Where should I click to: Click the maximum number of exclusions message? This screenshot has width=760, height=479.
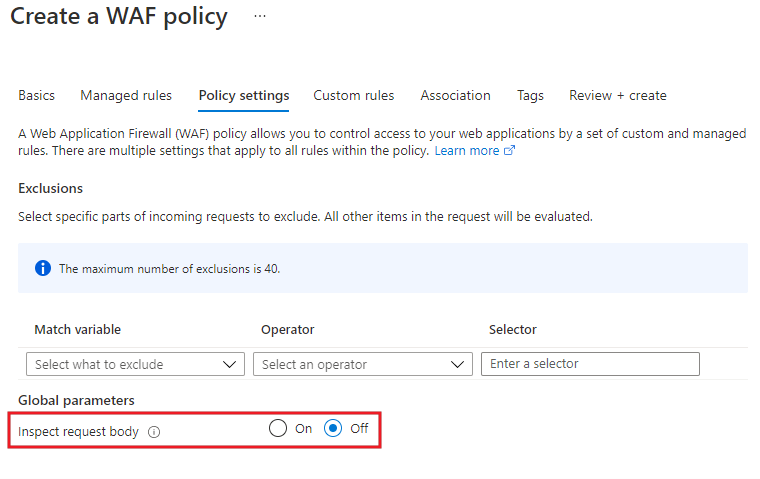coord(170,269)
